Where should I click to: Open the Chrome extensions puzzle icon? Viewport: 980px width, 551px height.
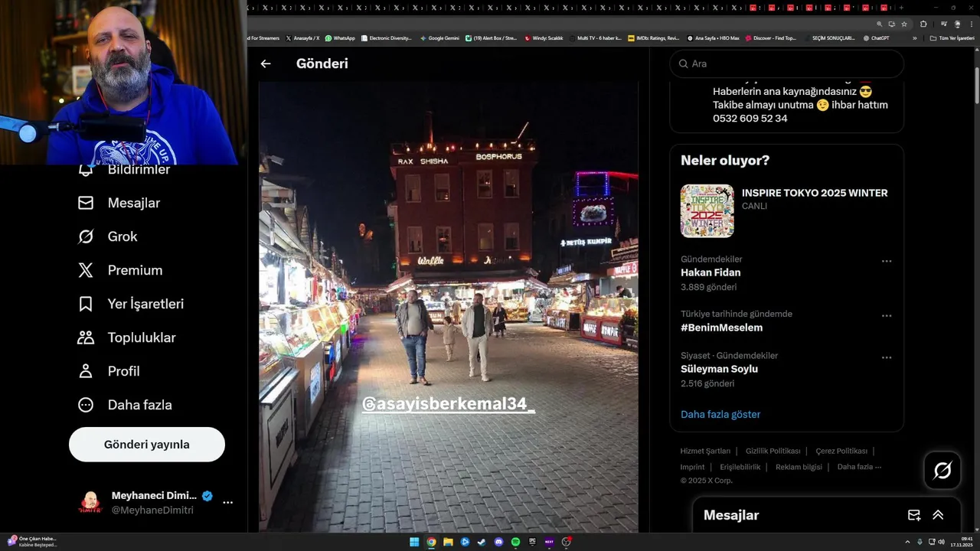tap(923, 24)
